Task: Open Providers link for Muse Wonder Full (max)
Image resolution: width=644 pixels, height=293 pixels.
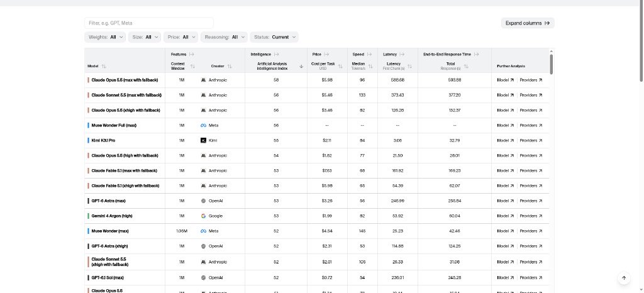Action: pyautogui.click(x=531, y=125)
